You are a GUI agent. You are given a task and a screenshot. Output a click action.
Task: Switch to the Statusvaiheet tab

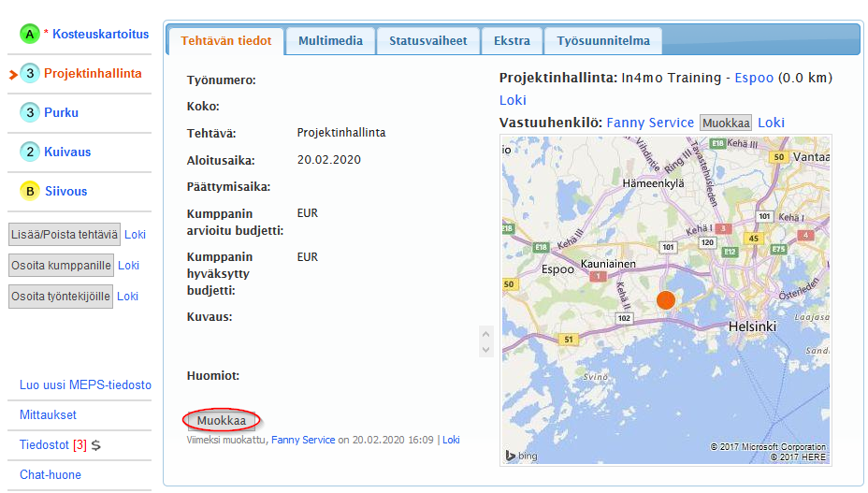[x=428, y=41]
